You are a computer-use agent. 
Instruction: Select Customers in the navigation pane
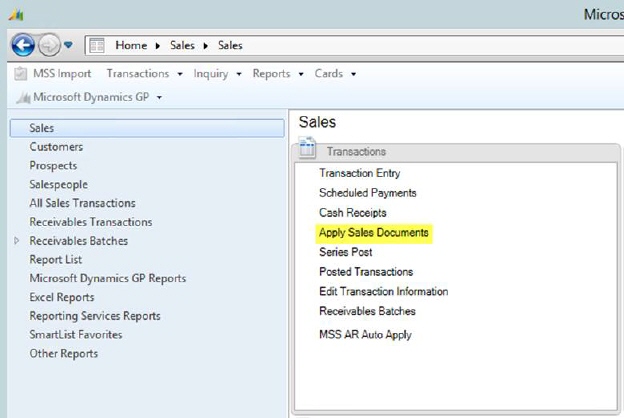click(56, 147)
